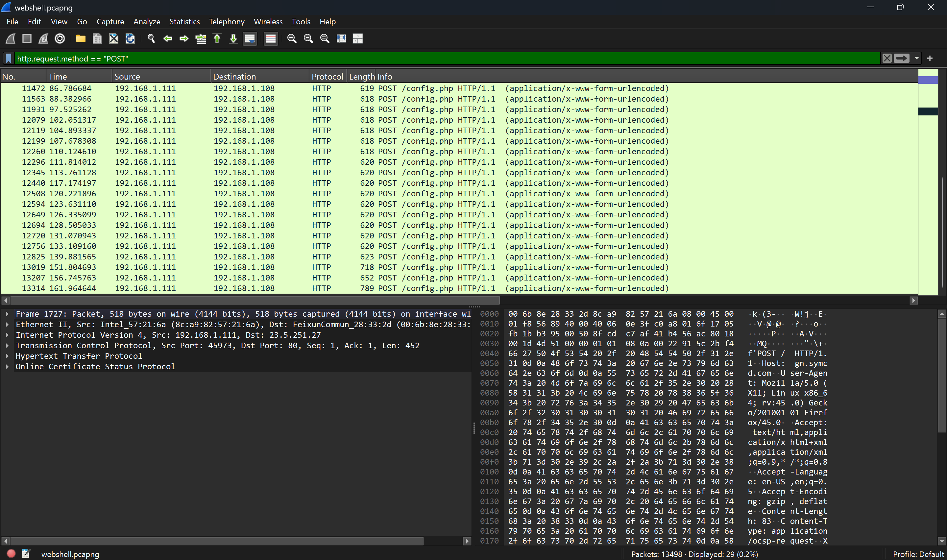Open the recent display filters dropdown
Viewport: 947px width, 560px height.
[x=917, y=59]
